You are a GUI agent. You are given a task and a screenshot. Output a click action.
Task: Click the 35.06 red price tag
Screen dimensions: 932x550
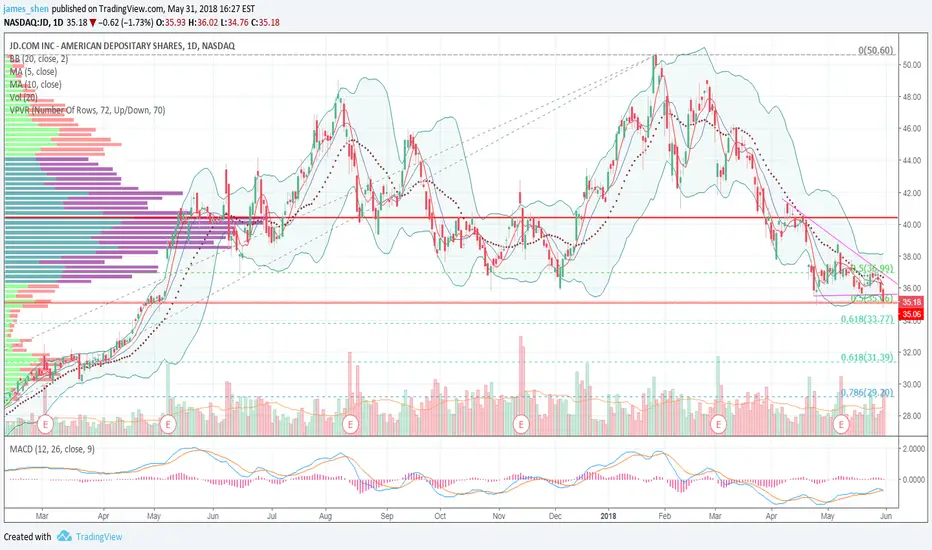pos(911,314)
